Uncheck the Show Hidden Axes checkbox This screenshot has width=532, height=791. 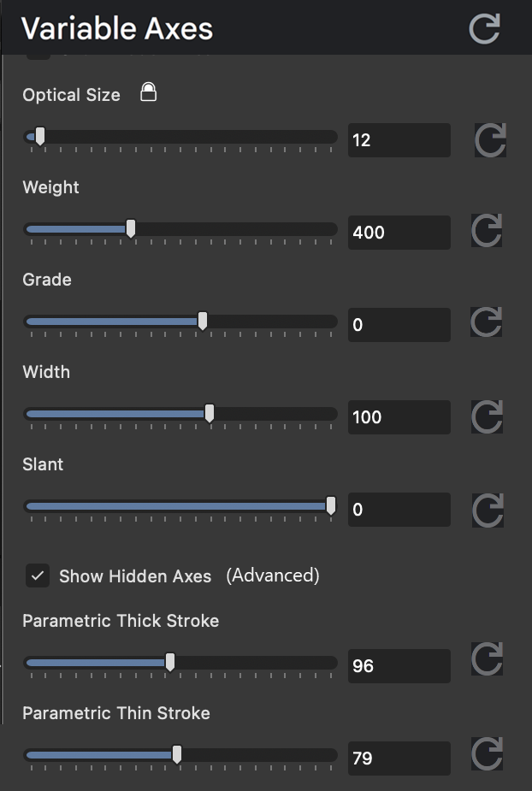[x=37, y=576]
